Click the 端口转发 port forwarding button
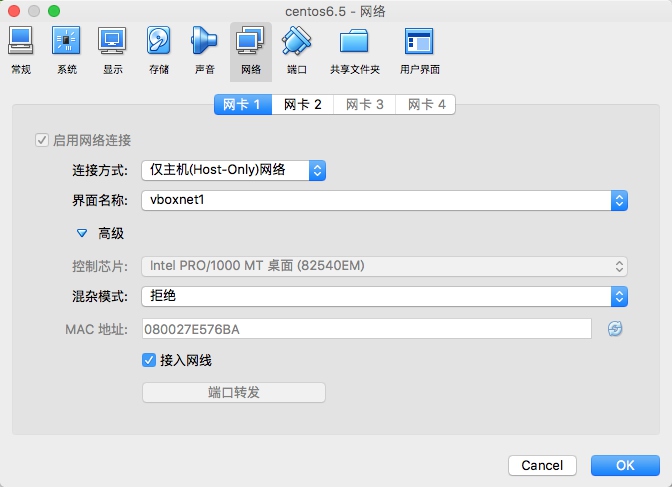Screen dimensions: 672x487 pyautogui.click(x=234, y=392)
